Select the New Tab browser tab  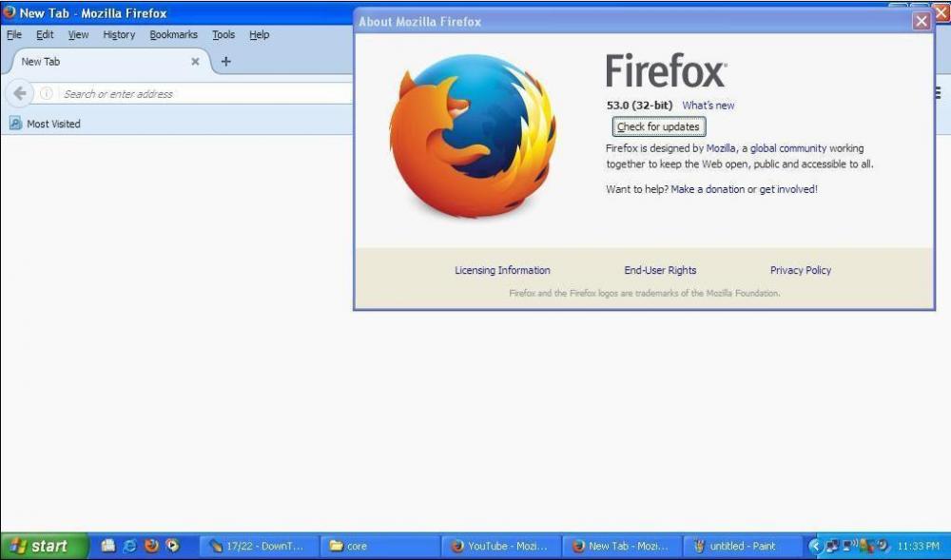109,61
